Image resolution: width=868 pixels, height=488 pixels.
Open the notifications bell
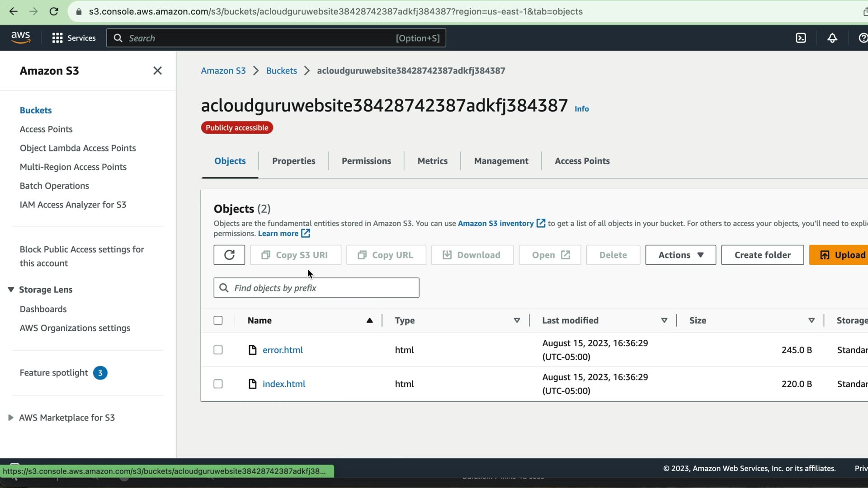pos(832,38)
